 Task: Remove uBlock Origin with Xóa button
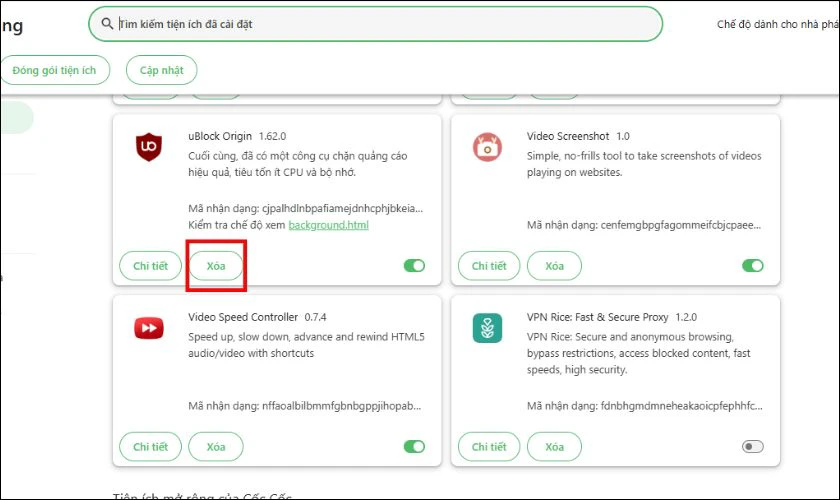pyautogui.click(x=216, y=266)
